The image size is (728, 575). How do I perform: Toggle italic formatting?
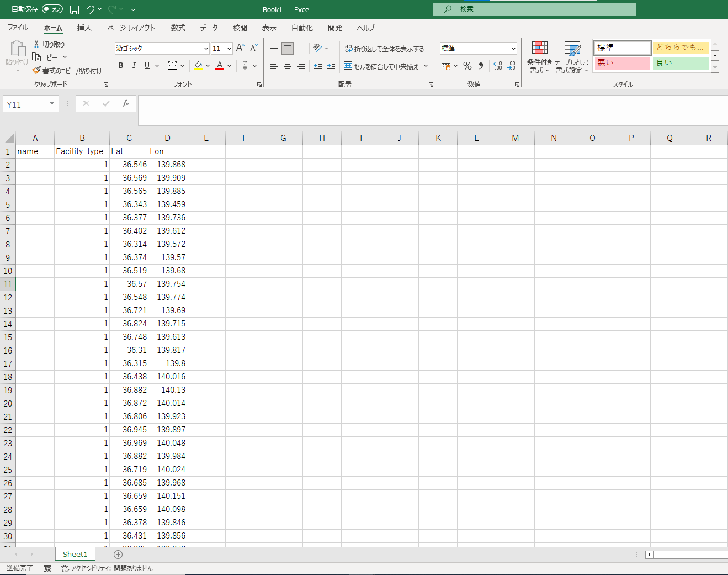click(134, 66)
